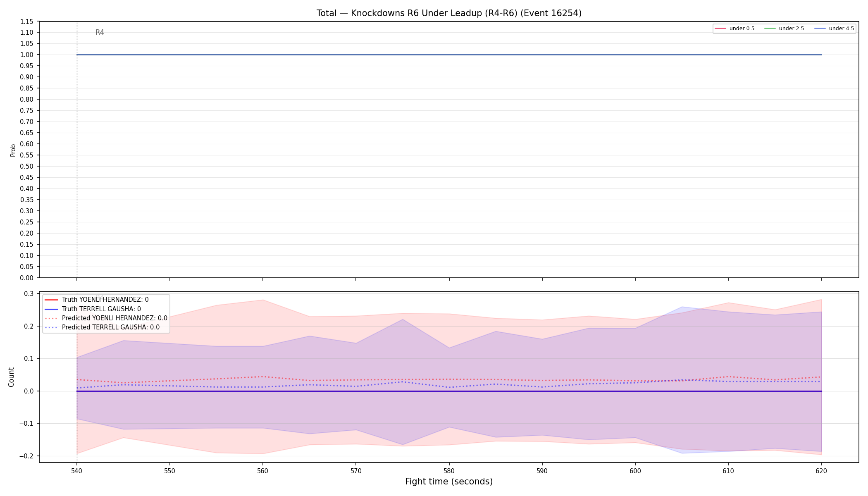Click the blue 'under 4.5' legend line sample
868x496 pixels.
pos(820,29)
